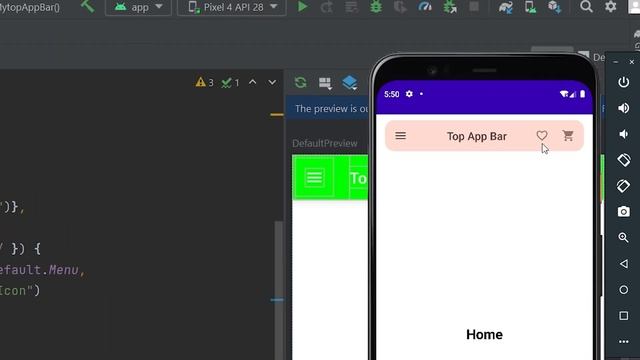Screen dimensions: 640x360
Task: Click the green check indicator showing 1
Action: click(x=230, y=83)
